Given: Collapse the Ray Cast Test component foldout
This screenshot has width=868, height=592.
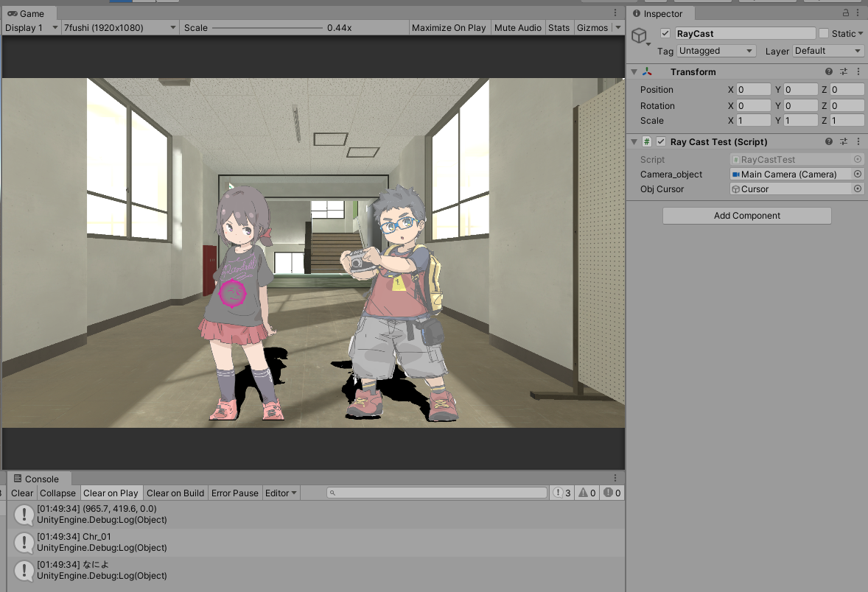Looking at the screenshot, I should click(634, 141).
